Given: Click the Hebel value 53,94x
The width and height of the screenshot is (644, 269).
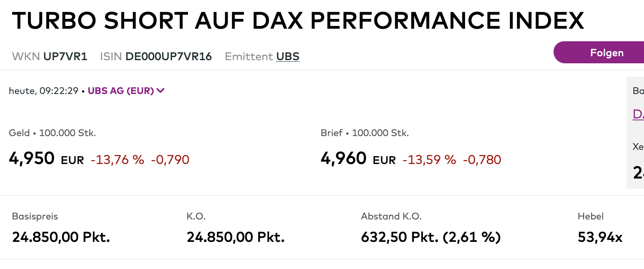Looking at the screenshot, I should pos(600,237).
